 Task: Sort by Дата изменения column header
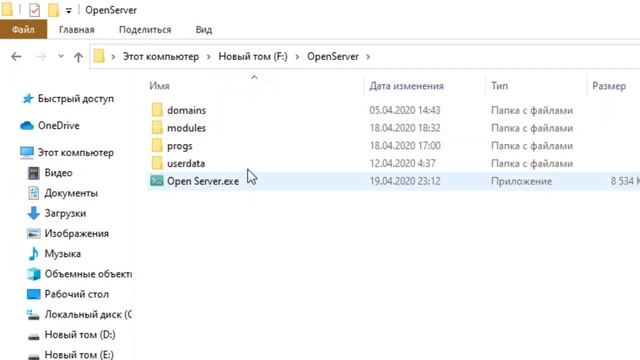click(x=406, y=86)
